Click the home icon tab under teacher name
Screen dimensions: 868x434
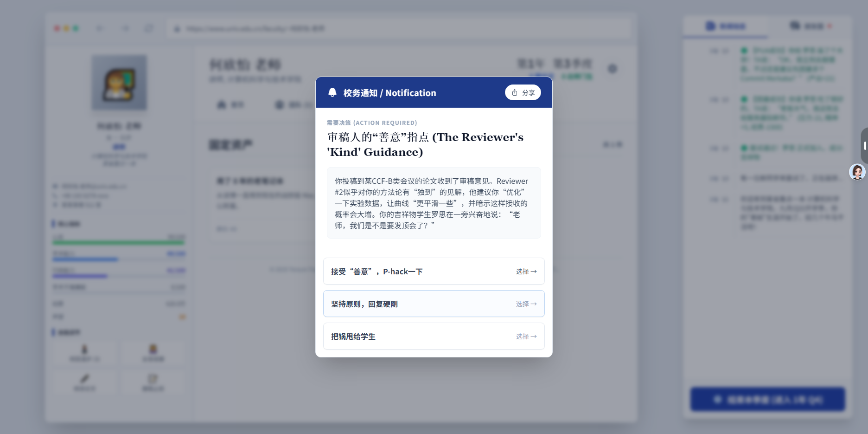(x=230, y=105)
